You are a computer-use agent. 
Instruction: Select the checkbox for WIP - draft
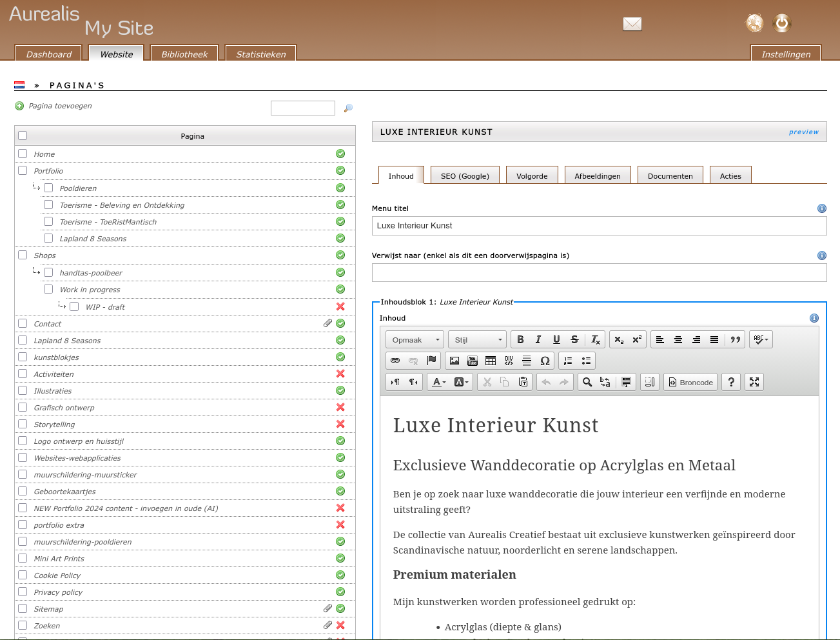74,306
